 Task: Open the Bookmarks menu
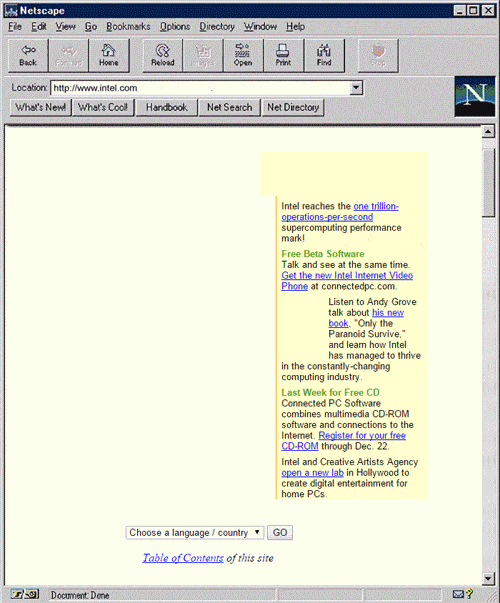(128, 27)
